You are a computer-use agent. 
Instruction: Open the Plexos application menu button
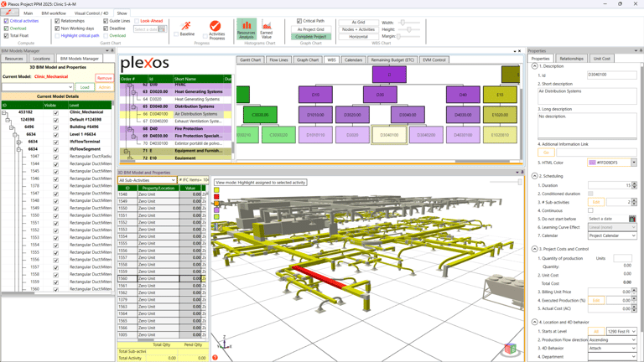pos(9,13)
